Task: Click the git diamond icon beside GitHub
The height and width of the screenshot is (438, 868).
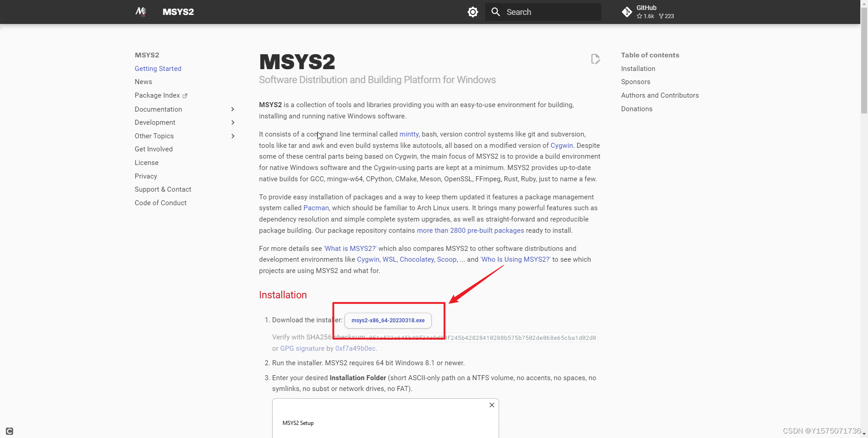Action: tap(627, 12)
